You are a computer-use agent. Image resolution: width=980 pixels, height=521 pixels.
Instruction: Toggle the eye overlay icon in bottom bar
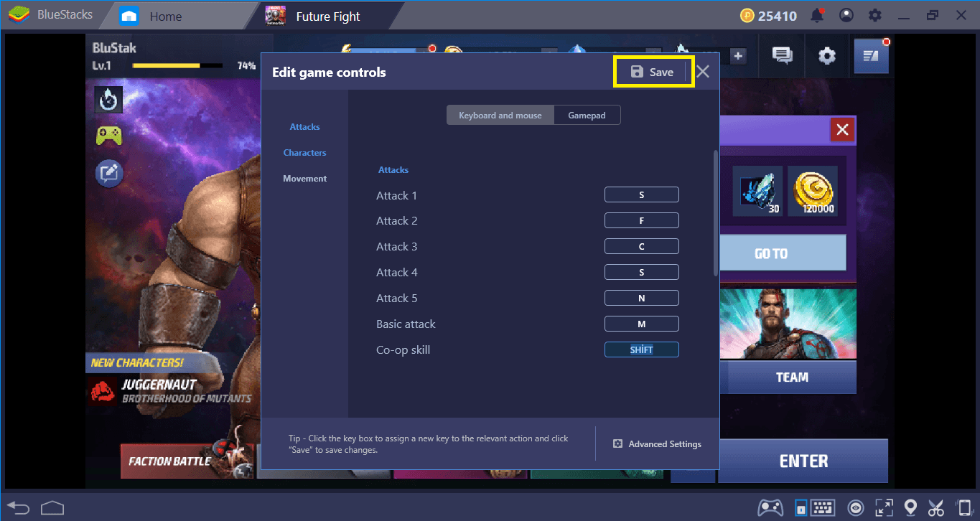click(x=855, y=507)
